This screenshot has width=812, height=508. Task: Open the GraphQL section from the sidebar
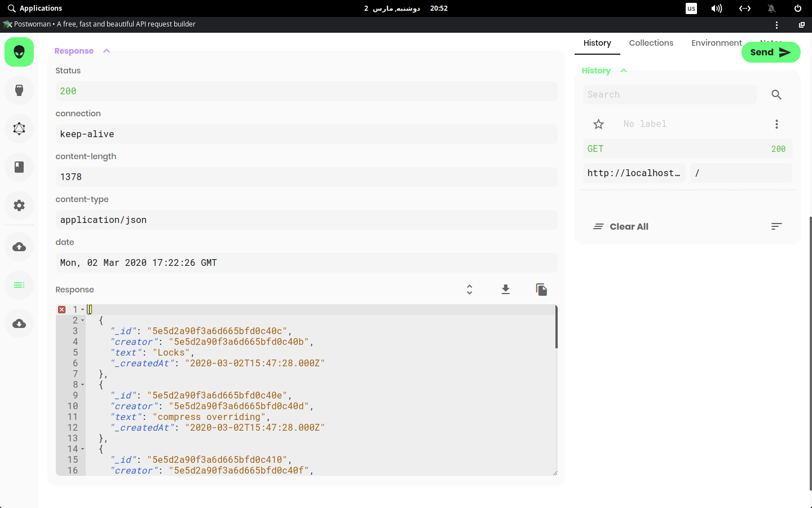pyautogui.click(x=19, y=129)
